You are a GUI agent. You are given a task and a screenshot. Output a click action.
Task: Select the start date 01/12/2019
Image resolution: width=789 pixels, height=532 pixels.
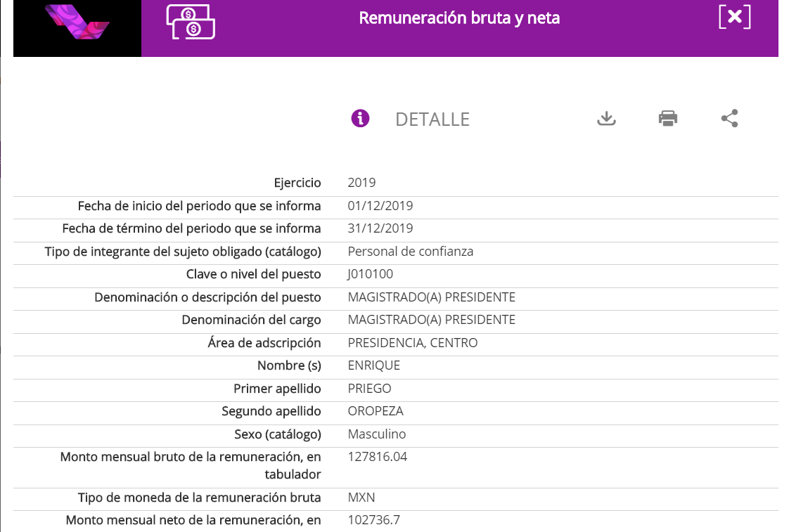tap(380, 206)
